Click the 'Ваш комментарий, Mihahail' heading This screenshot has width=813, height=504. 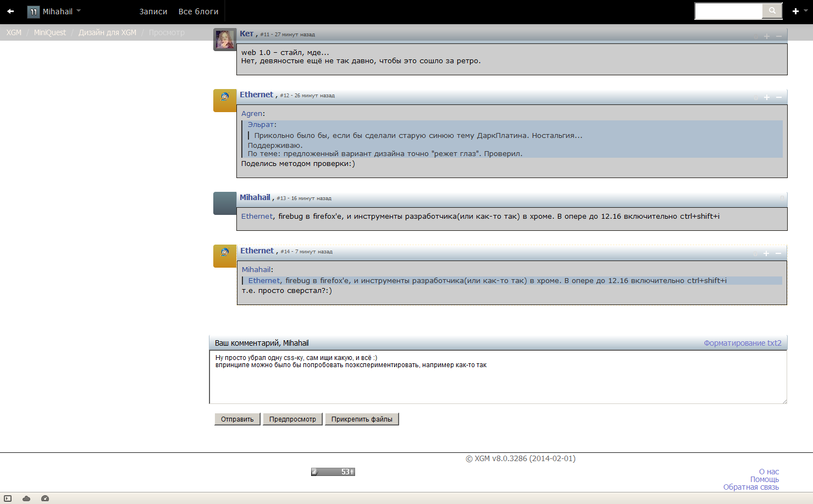262,343
